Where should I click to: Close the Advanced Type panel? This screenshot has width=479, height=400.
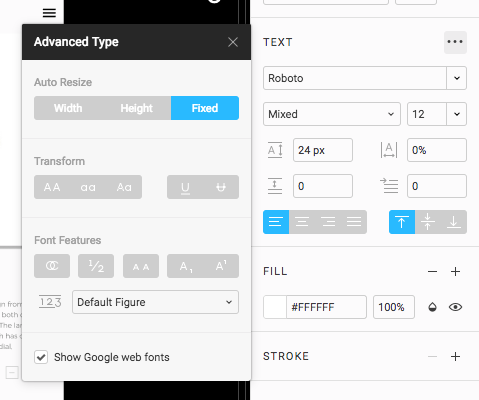click(x=233, y=42)
